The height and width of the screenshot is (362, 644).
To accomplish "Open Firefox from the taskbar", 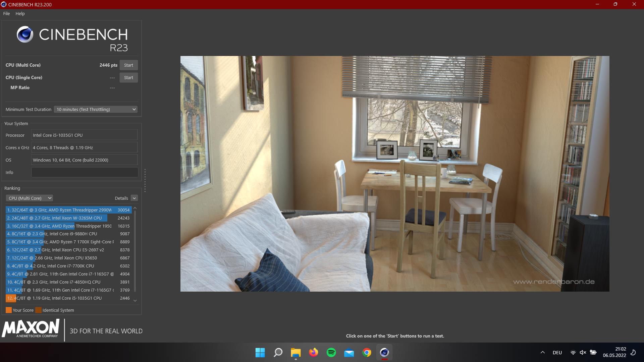I will 313,352.
